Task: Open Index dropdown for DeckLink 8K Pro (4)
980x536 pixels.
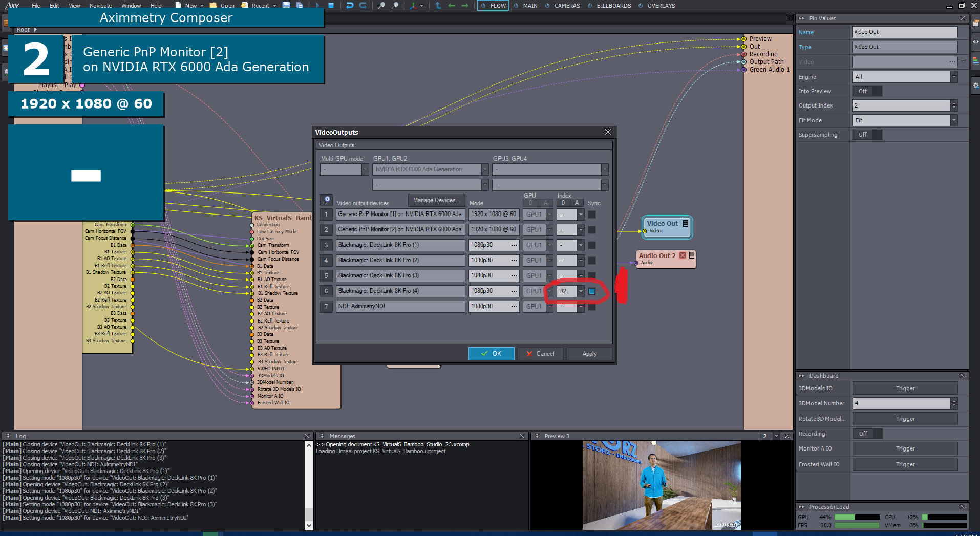Action: 581,291
